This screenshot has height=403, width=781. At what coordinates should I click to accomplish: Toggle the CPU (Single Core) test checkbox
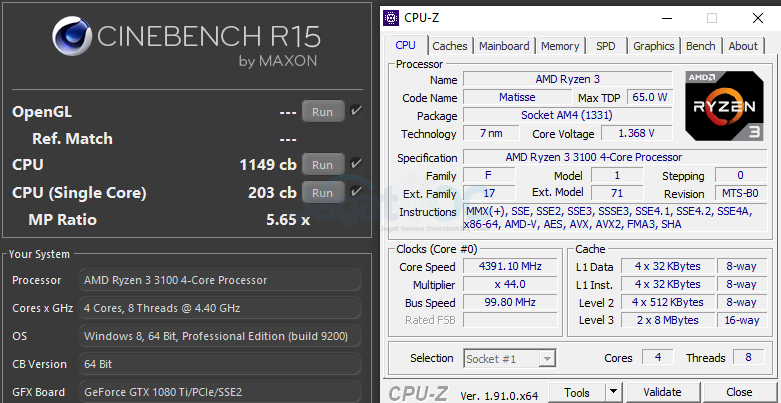(357, 192)
